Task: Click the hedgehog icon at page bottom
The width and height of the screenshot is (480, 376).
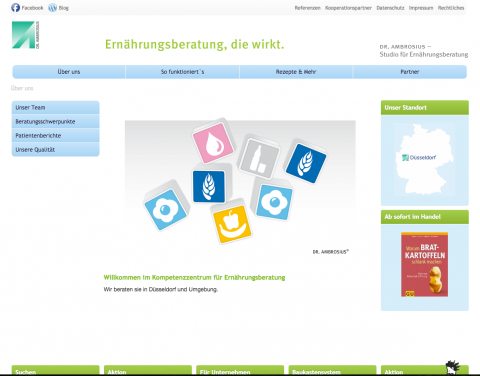Action: (x=453, y=367)
